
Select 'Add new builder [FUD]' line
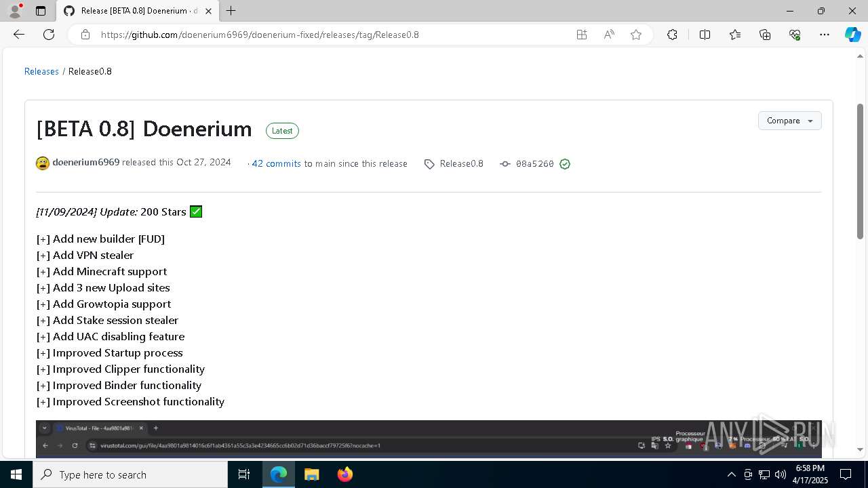pyautogui.click(x=100, y=239)
